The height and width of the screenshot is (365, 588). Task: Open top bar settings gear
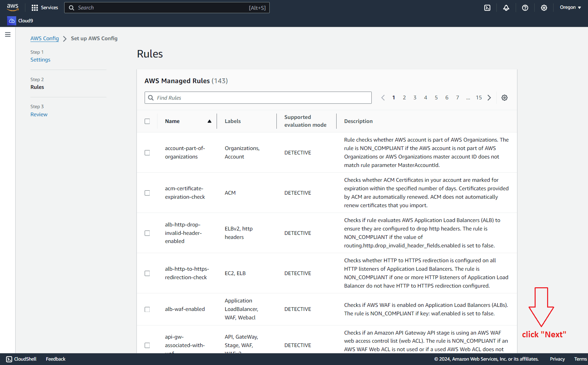[544, 7]
